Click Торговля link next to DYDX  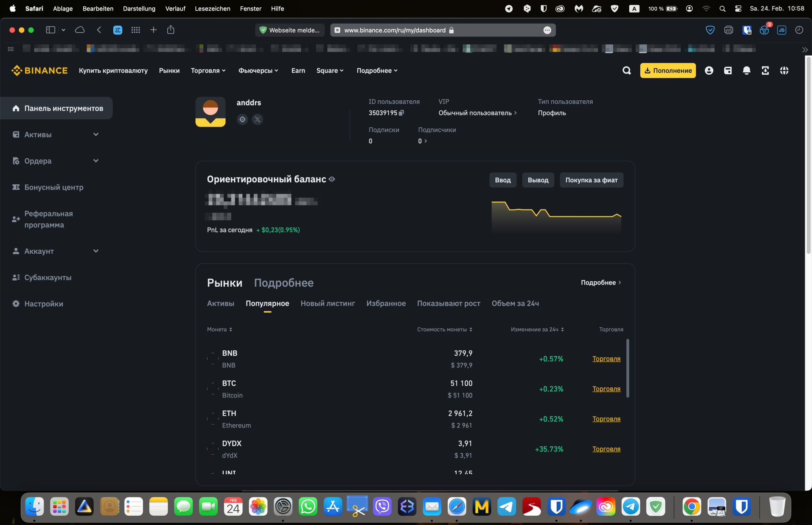click(x=606, y=449)
